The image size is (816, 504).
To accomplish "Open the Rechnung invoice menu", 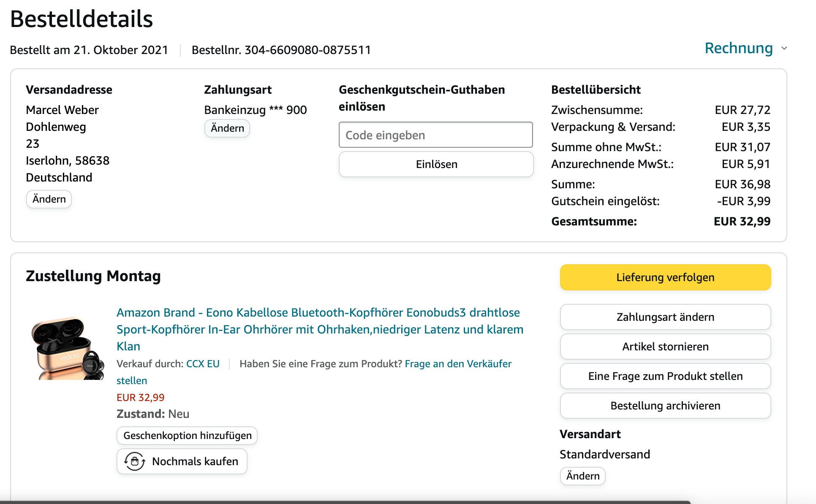I will (x=738, y=48).
